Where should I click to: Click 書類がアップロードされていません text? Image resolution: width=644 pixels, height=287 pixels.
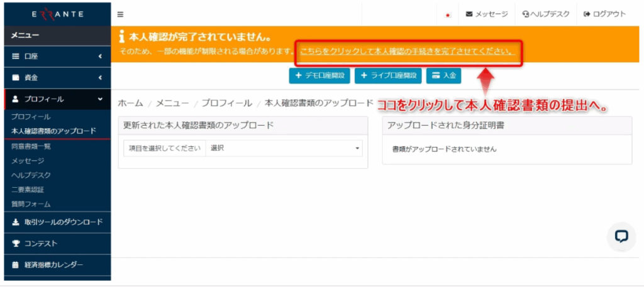[445, 149]
